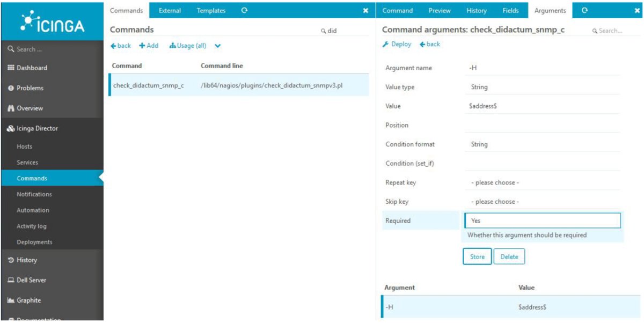Select check_didactum_snmp_c command row
The image size is (644, 323).
239,85
